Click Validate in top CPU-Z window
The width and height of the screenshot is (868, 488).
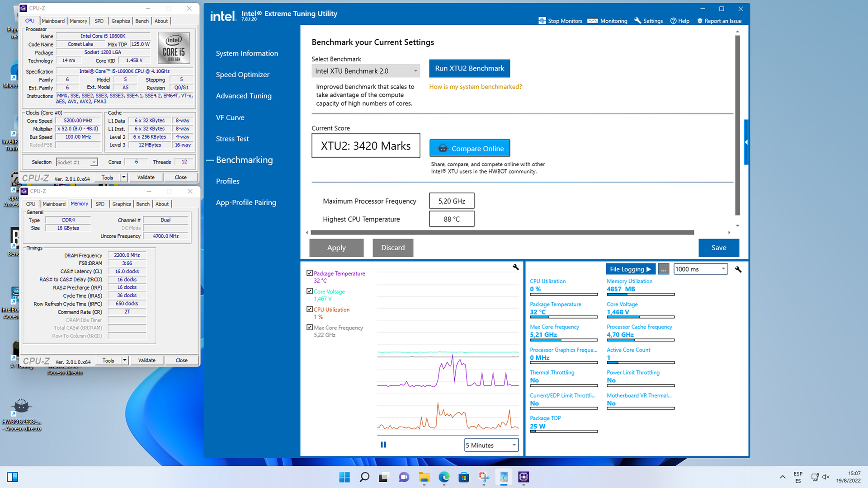click(146, 178)
